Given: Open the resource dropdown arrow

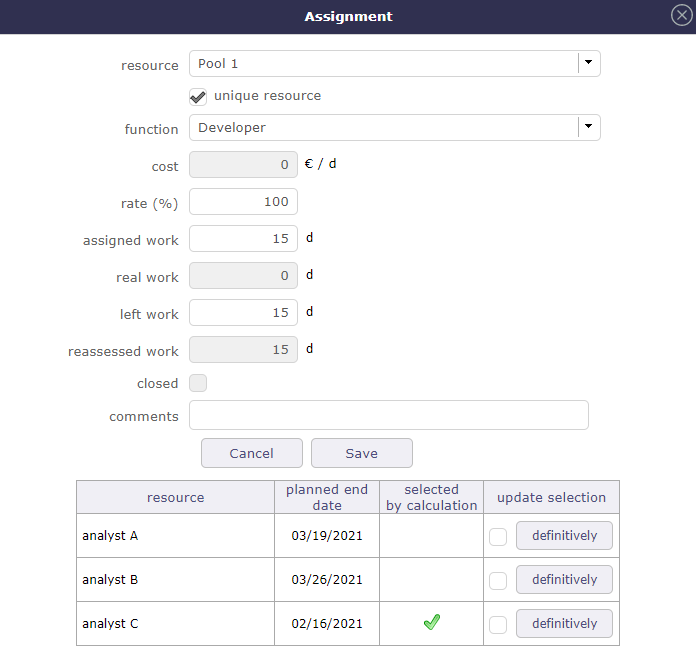Looking at the screenshot, I should click(x=588, y=64).
